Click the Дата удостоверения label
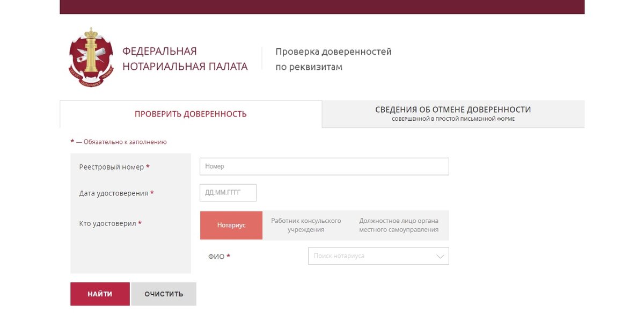Screen dimensions: 644x313 click(116, 193)
